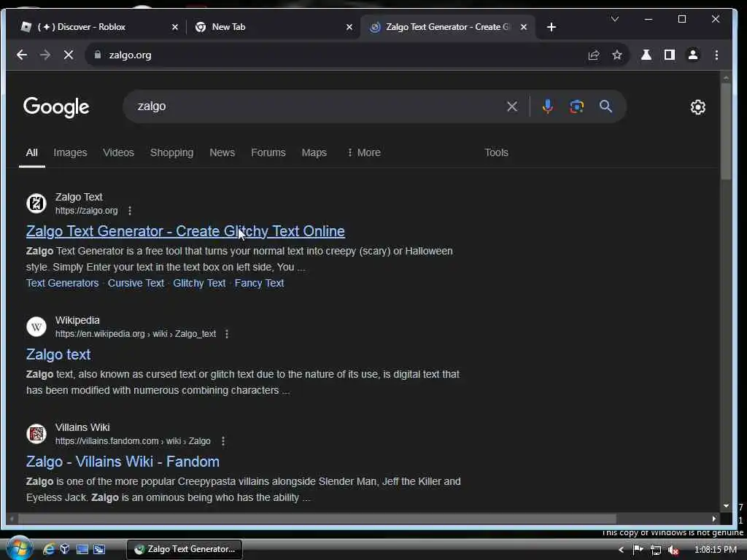Image resolution: width=747 pixels, height=560 pixels.
Task: Click Zalgo Text Generator taskbar button
Action: click(185, 549)
